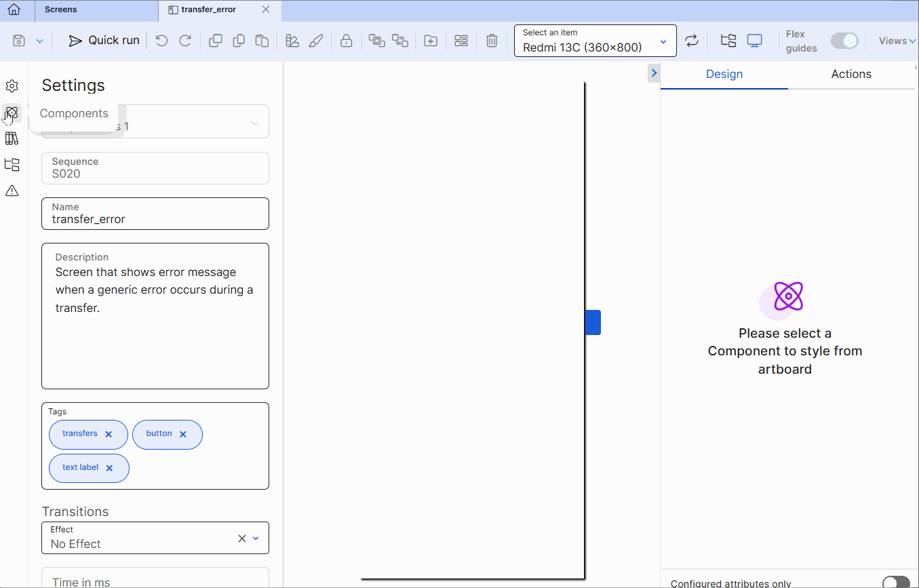Clear the No Effect transition selection

pyautogui.click(x=241, y=538)
